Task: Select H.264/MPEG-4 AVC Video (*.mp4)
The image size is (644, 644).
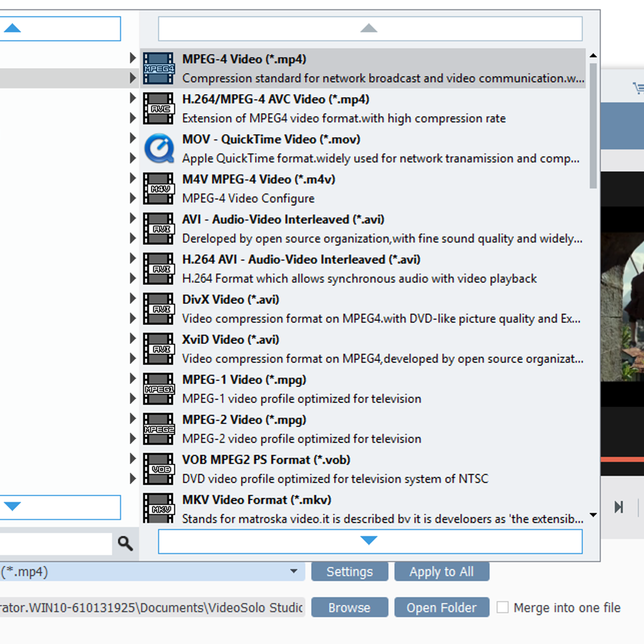Action: click(363, 109)
